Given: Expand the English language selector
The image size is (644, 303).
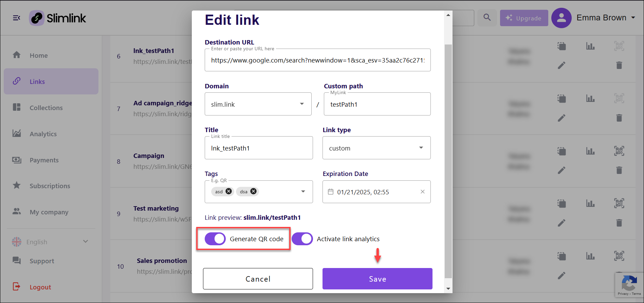Looking at the screenshot, I should tap(50, 242).
